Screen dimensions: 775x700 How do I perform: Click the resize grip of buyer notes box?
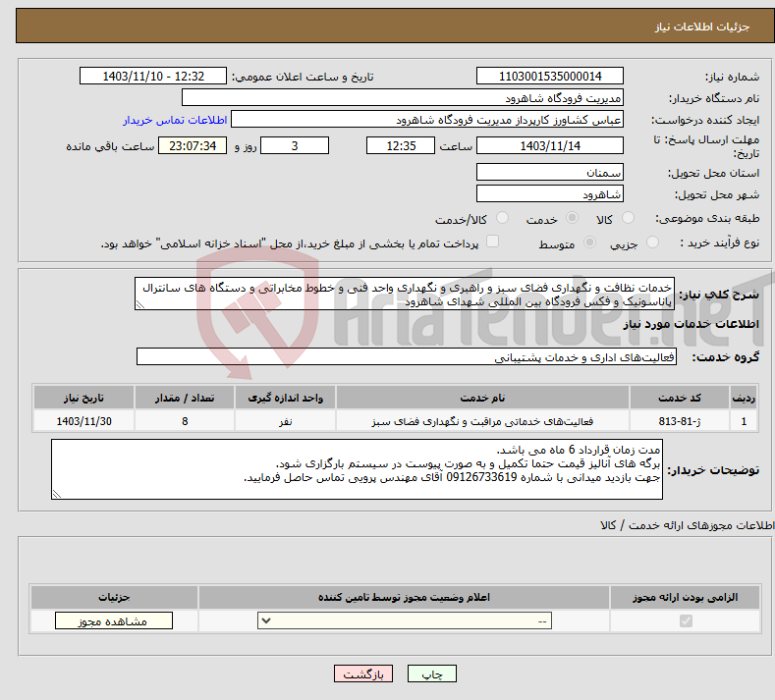coord(57,494)
